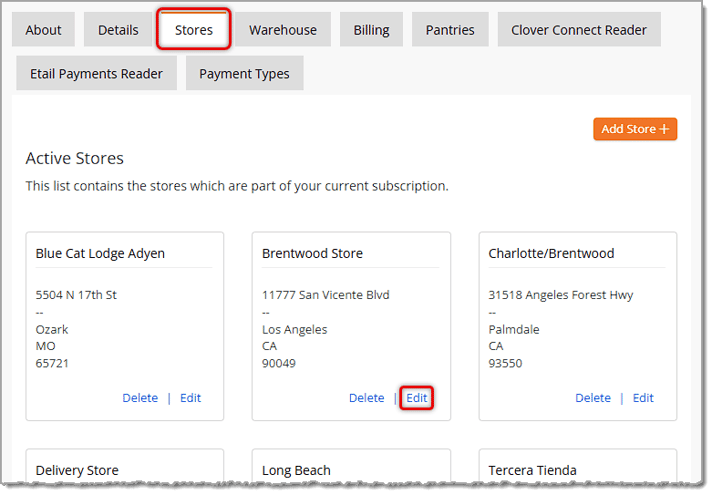Click address 11777 San Vicente Blvd
Viewport: 712px width, 495px height.
pyautogui.click(x=326, y=295)
